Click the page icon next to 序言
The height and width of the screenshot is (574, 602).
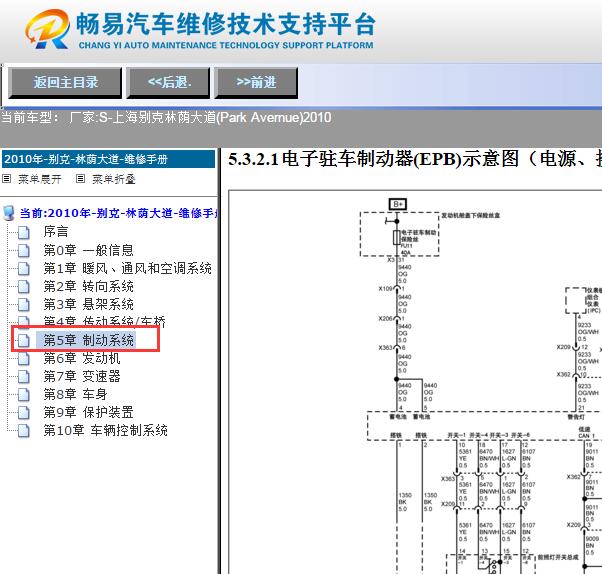coord(23,232)
